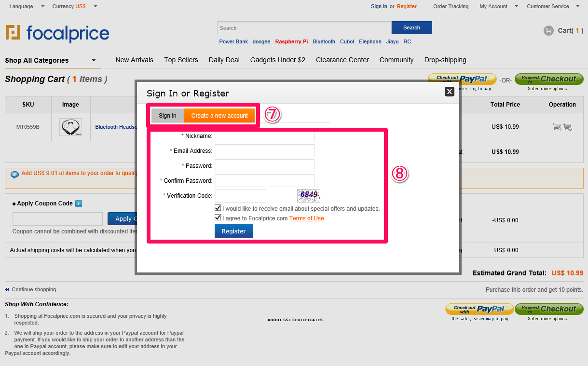Toggle agree to Terms of Use checkbox

[218, 218]
